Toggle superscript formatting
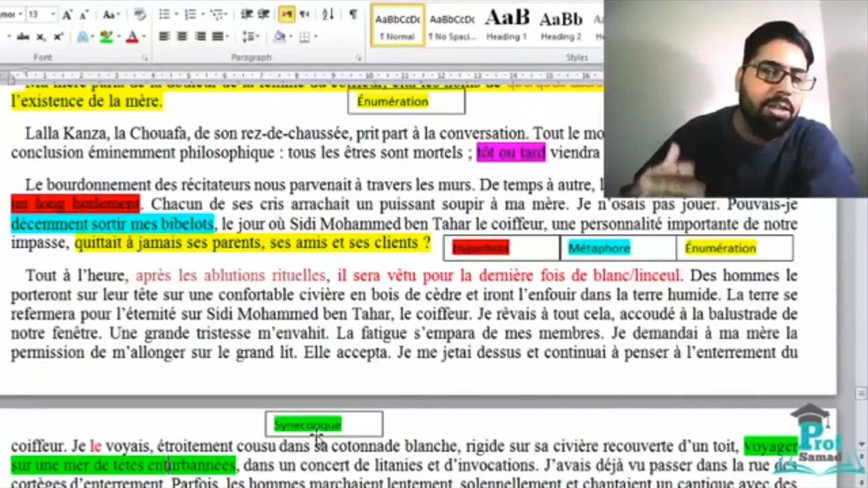 58,37
